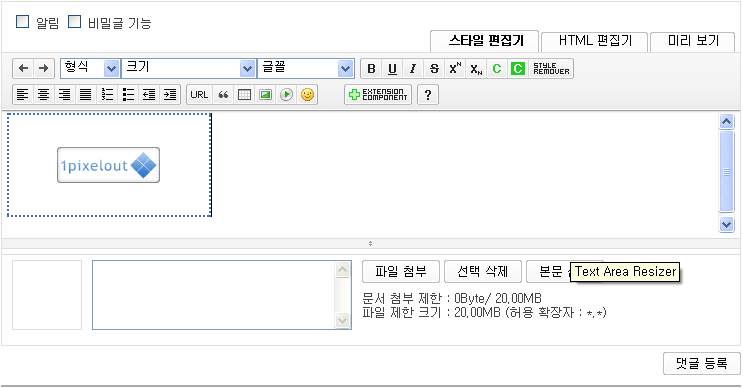Click the 본문 insert button
This screenshot has height=388, width=743.
(548, 271)
